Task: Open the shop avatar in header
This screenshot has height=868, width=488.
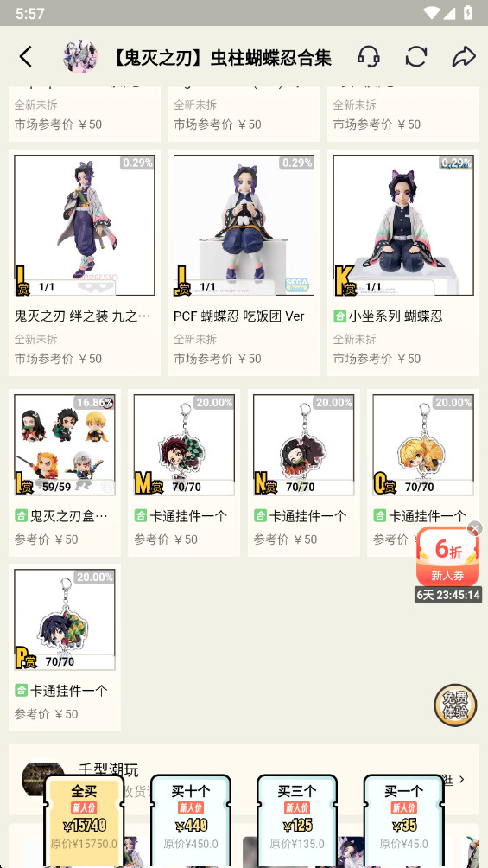Action: tap(81, 56)
